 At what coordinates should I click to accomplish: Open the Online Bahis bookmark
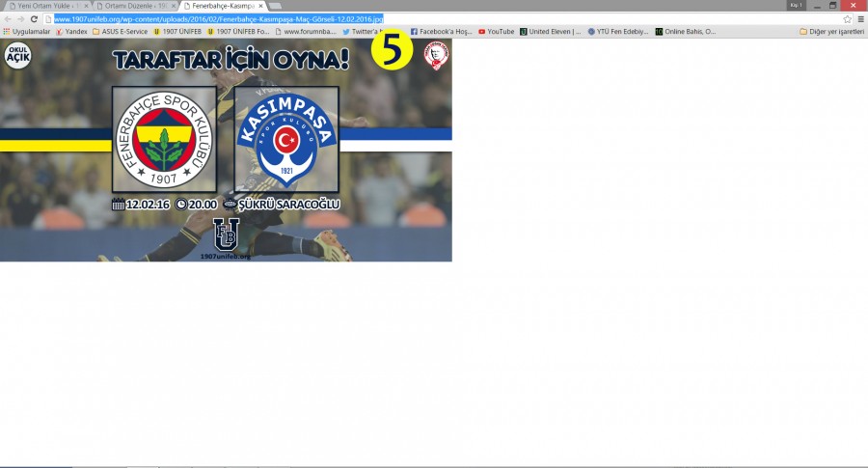pyautogui.click(x=685, y=31)
